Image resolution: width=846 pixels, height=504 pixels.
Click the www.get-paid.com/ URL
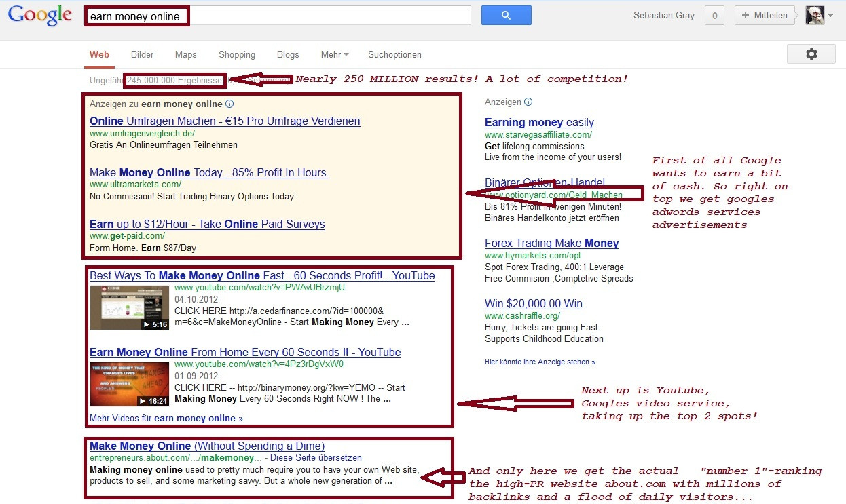click(127, 236)
